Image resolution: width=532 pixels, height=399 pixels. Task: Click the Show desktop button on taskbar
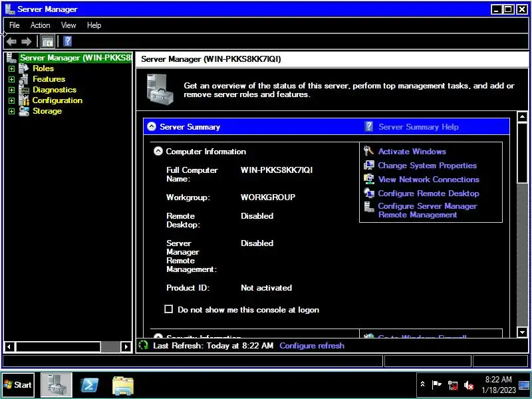(x=524, y=385)
